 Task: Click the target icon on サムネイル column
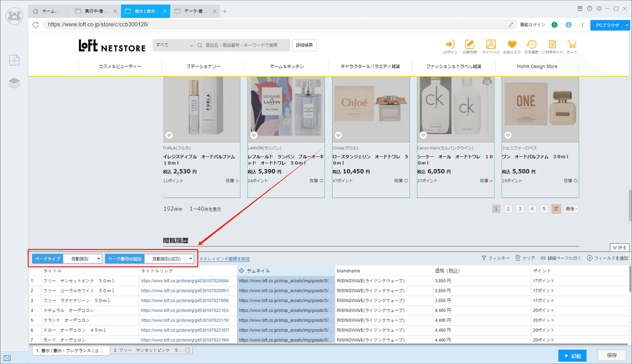pos(242,270)
